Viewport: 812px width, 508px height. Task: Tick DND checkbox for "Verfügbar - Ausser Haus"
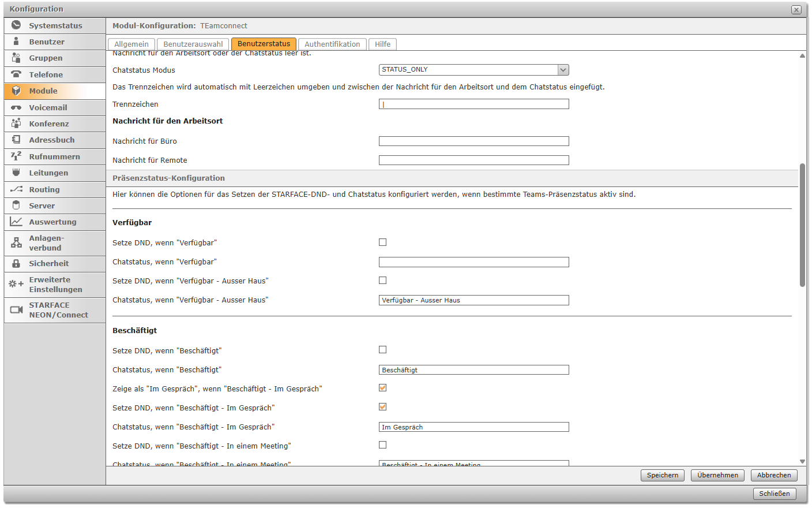click(x=382, y=281)
